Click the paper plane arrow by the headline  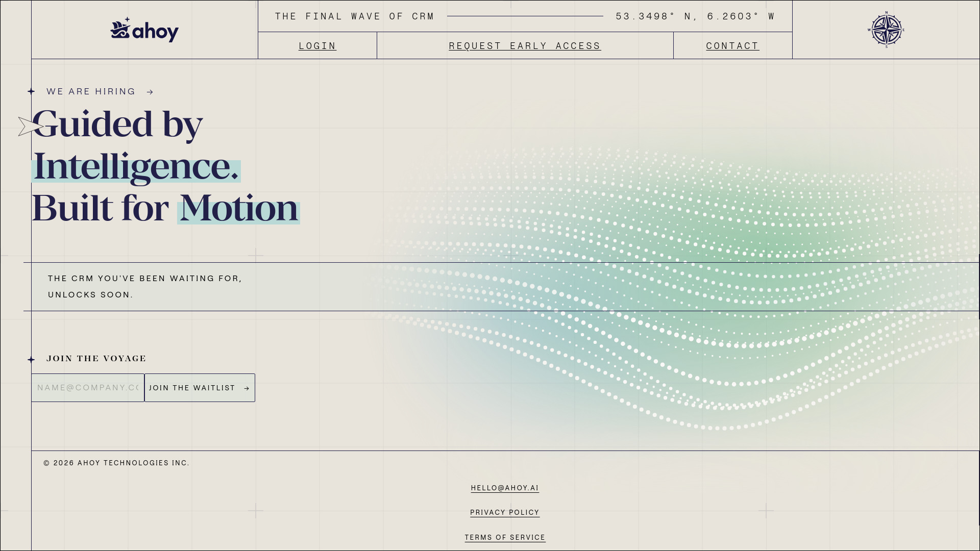(x=29, y=127)
